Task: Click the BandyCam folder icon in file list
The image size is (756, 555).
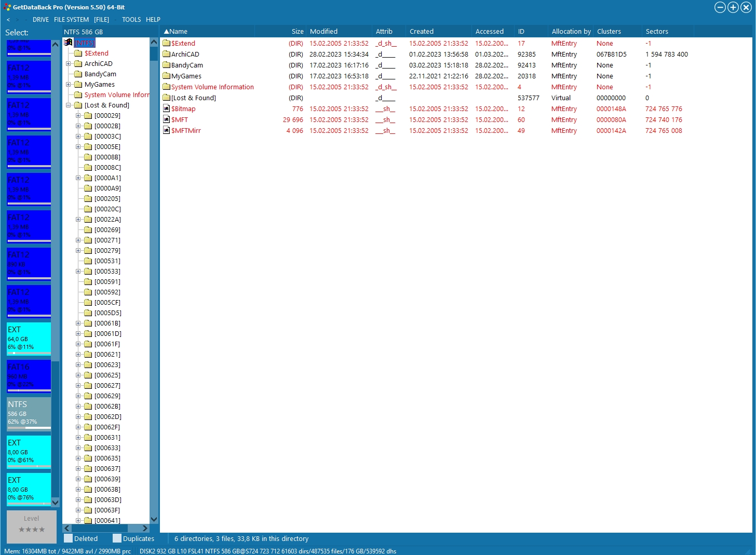Action: (166, 65)
